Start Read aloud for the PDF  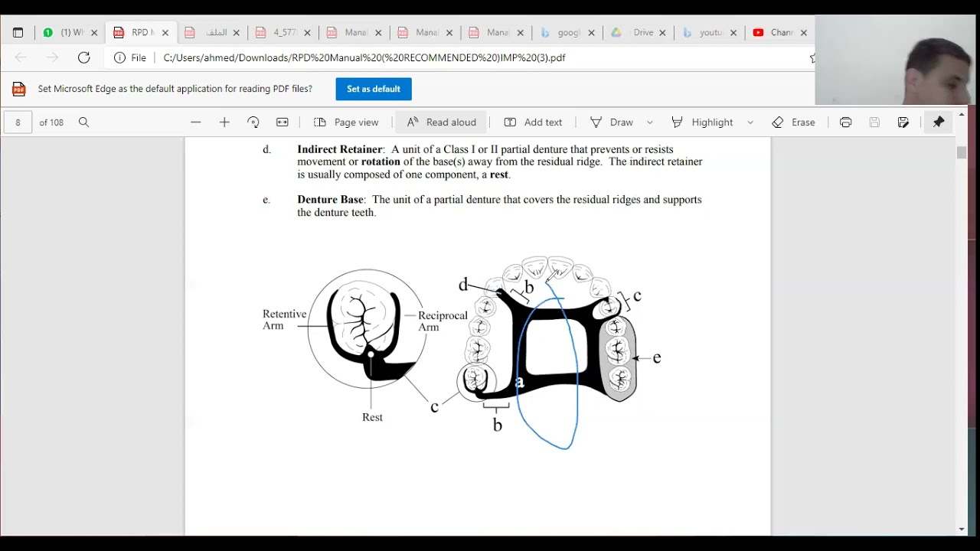(441, 122)
